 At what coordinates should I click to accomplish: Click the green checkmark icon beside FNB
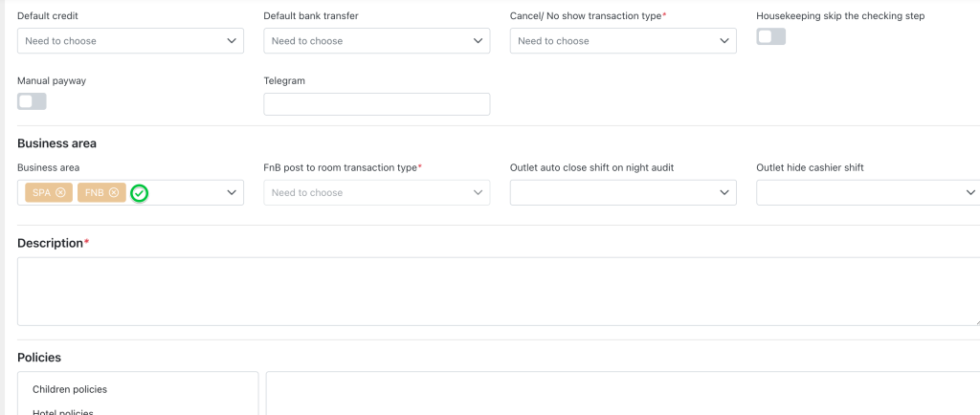pos(140,193)
